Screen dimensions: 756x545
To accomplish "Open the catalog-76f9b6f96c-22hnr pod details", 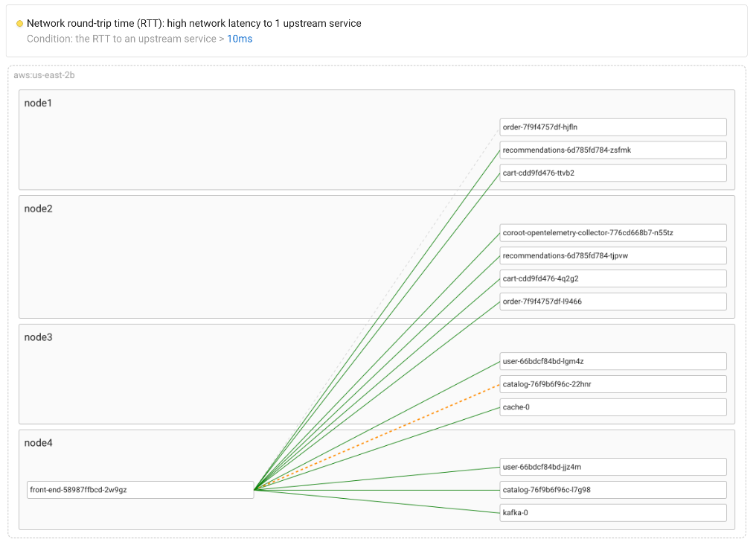I will click(x=612, y=383).
